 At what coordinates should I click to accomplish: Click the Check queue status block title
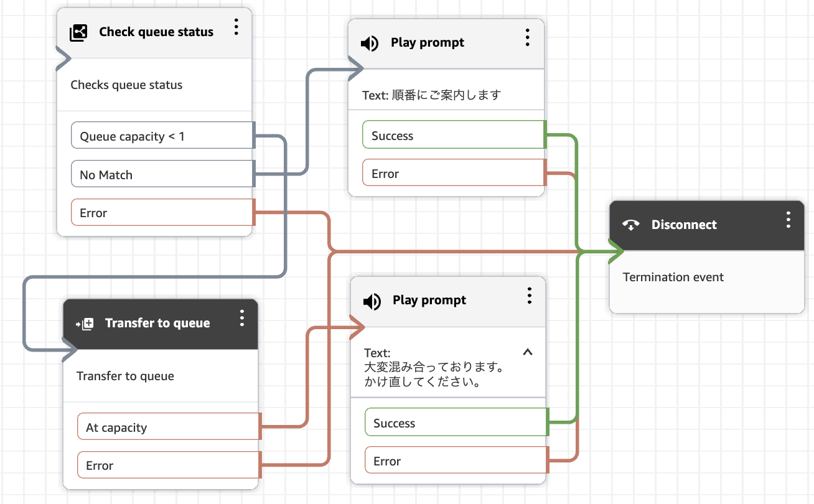[x=156, y=32]
